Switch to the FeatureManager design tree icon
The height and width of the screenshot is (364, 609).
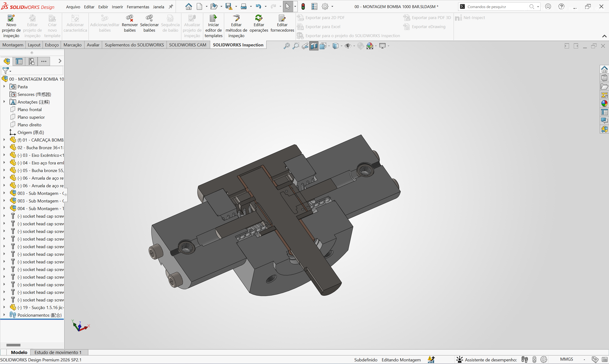pyautogui.click(x=7, y=61)
